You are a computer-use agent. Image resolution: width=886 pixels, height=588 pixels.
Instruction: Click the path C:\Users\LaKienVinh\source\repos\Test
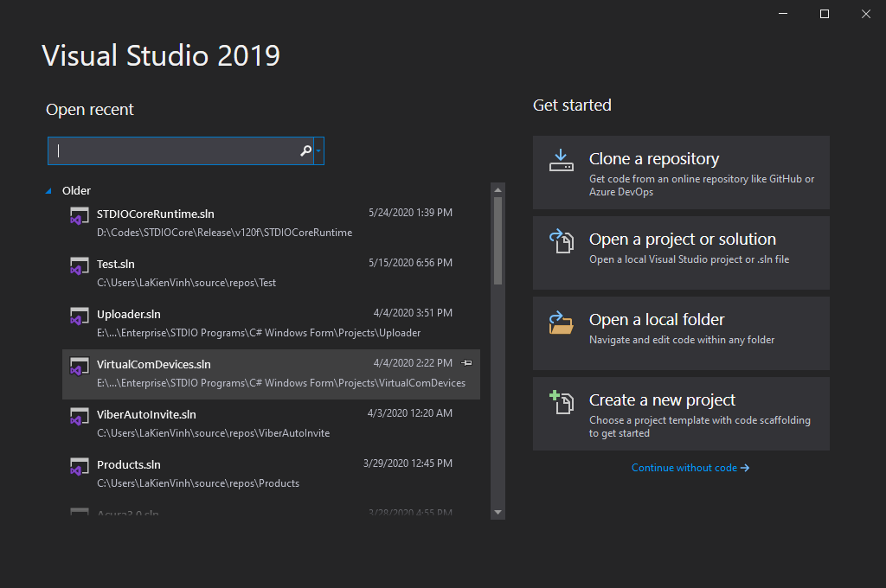point(187,283)
